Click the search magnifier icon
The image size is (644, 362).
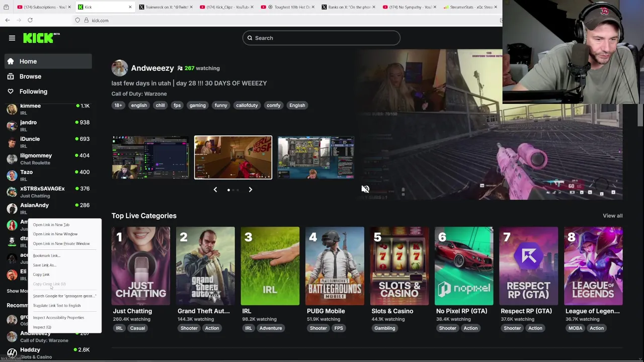coord(249,38)
